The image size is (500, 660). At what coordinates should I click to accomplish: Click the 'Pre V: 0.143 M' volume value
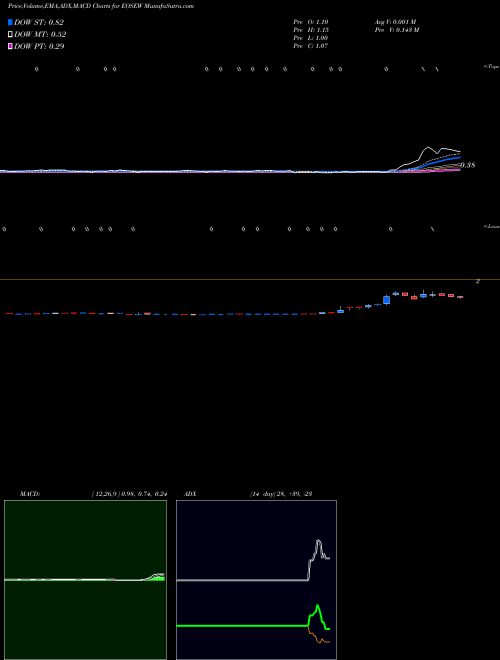(x=397, y=30)
